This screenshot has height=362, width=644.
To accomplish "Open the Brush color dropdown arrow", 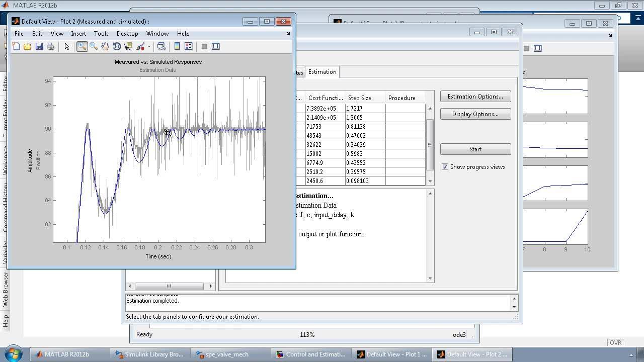I will (x=149, y=47).
